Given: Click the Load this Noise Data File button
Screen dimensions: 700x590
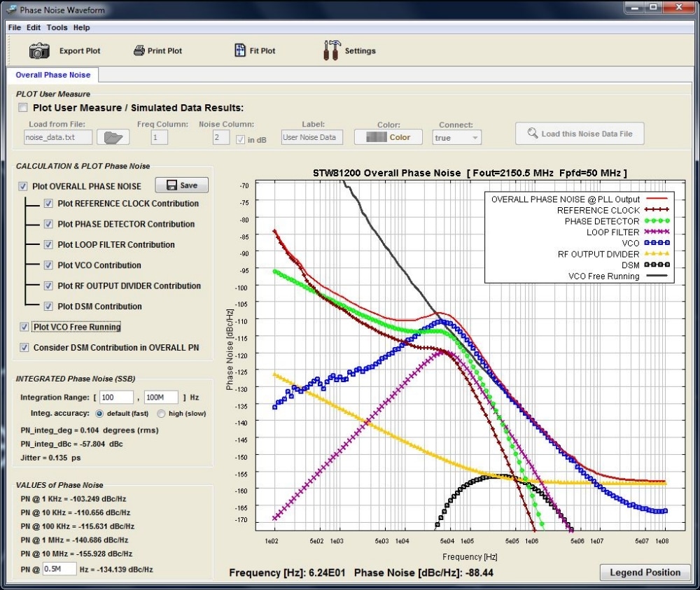Looking at the screenshot, I should pos(580,134).
